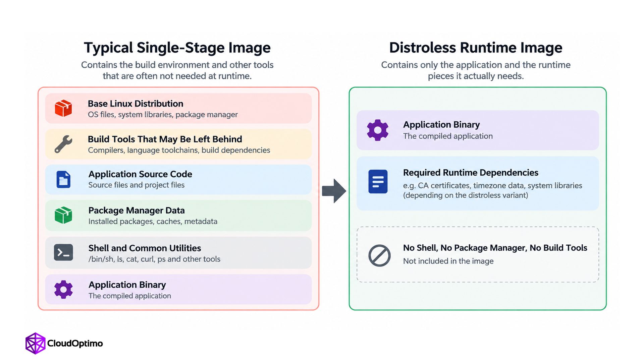The image size is (644, 362).
Task: Click the Shell and Common Utilities title
Action: click(x=145, y=248)
